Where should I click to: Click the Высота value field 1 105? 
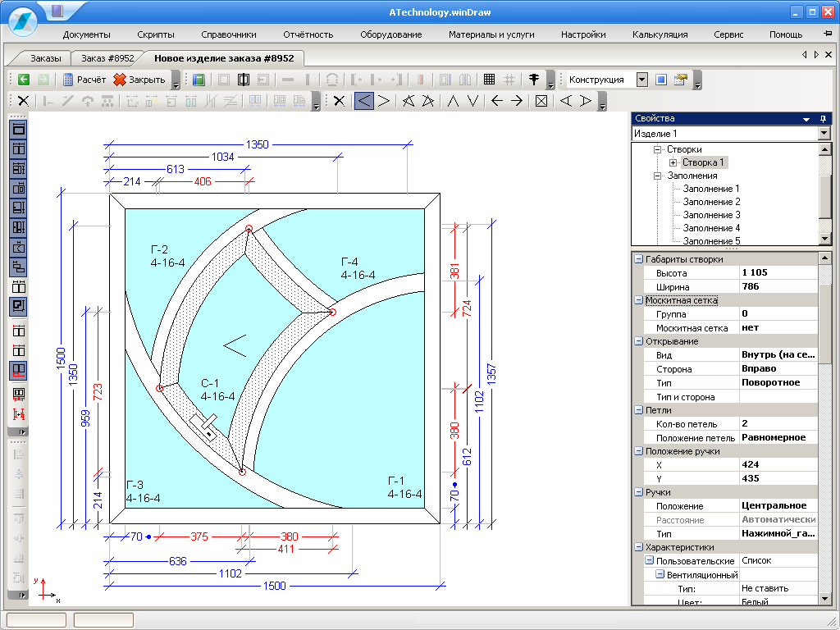(x=778, y=272)
